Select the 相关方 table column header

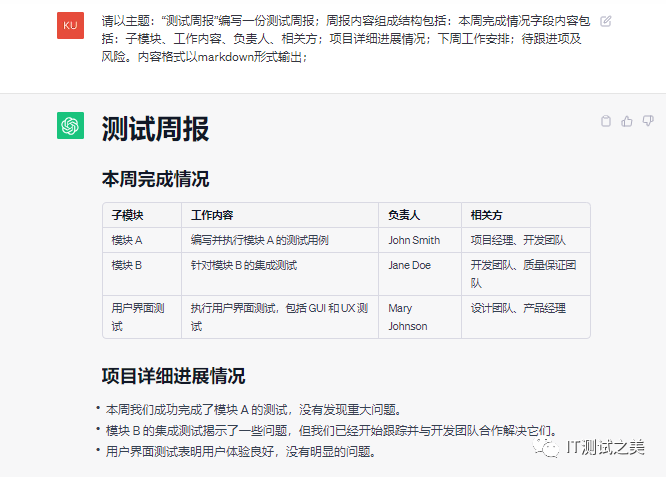(x=486, y=215)
